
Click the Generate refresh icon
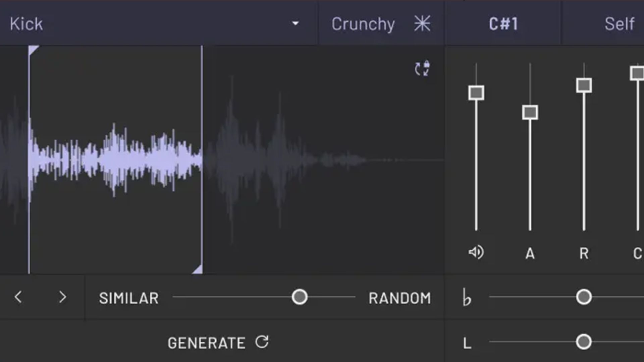pyautogui.click(x=261, y=343)
